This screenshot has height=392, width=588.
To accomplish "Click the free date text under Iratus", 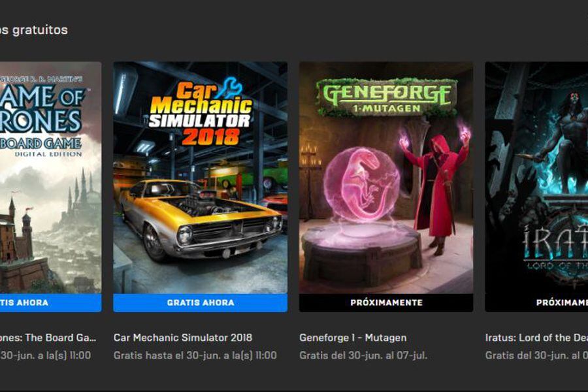I will tap(536, 355).
